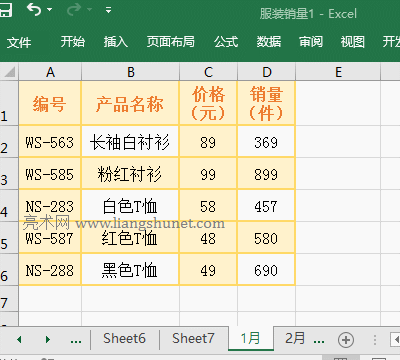Select row 1 header

[9, 103]
